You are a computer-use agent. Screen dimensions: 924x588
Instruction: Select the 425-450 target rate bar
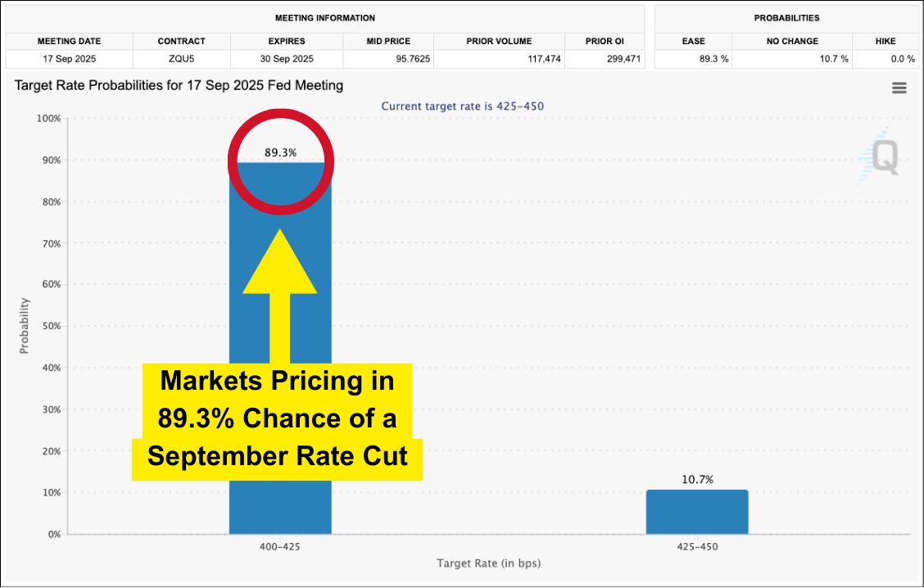pyautogui.click(x=696, y=512)
